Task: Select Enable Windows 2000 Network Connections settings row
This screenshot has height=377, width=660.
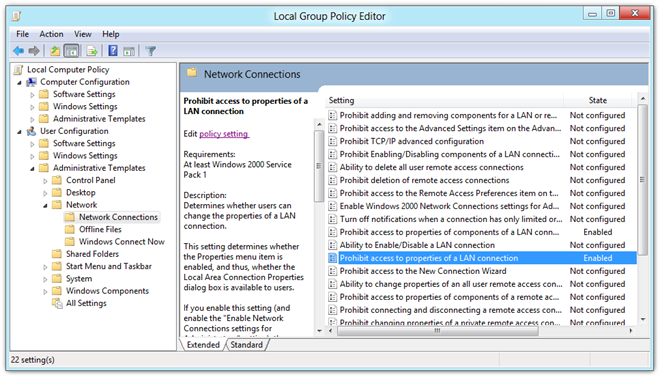Action: 482,206
